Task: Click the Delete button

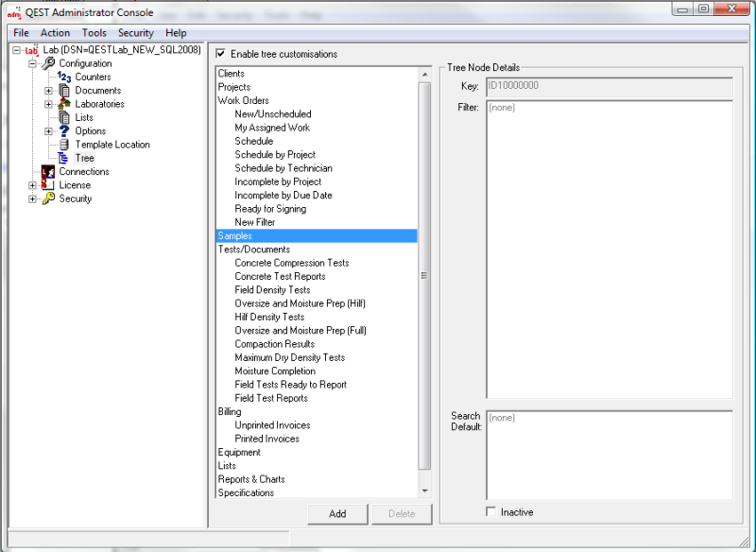Action: pyautogui.click(x=402, y=513)
